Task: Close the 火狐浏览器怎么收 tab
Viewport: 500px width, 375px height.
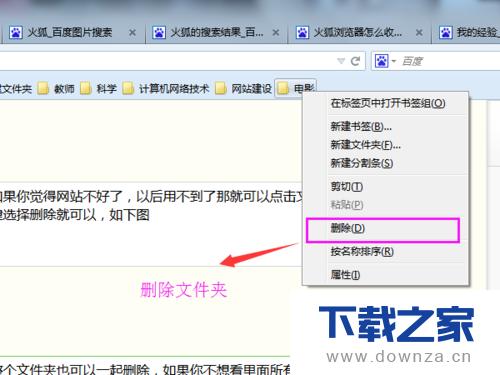Action: coord(419,33)
